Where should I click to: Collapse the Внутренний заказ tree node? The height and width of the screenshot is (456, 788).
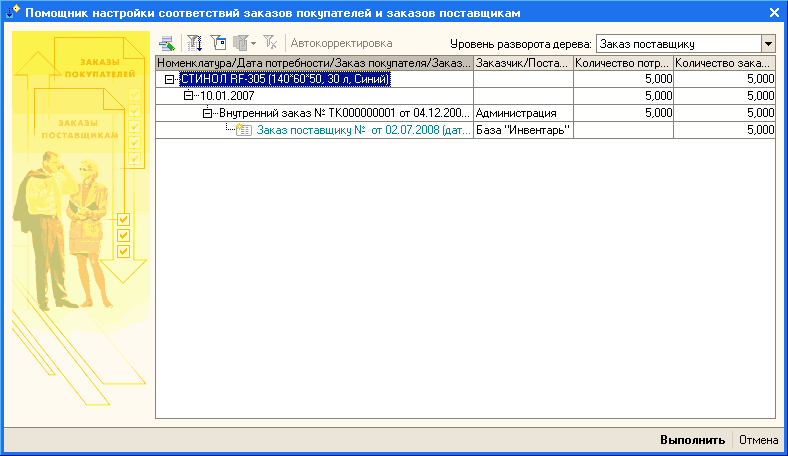tap(208, 113)
